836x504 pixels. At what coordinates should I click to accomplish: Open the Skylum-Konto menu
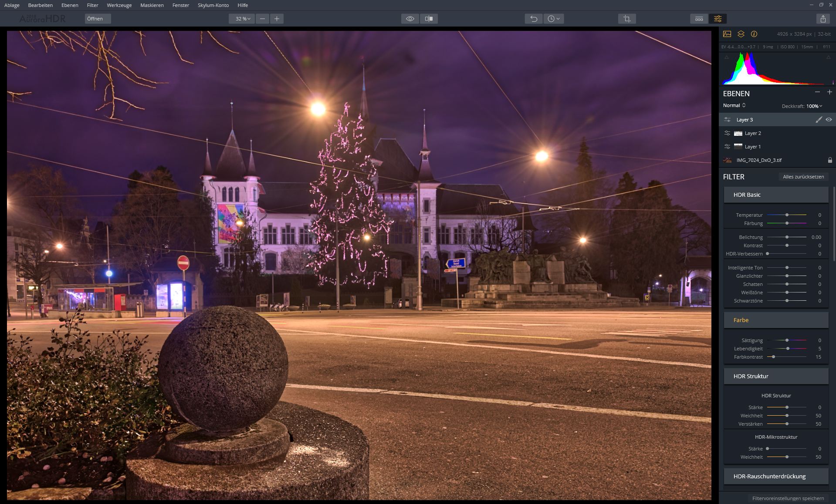(x=213, y=5)
